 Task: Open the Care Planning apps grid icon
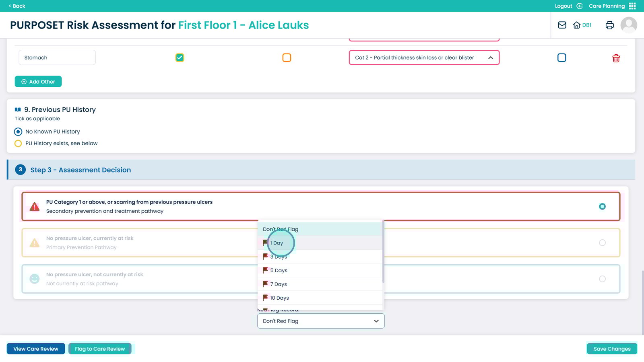(x=632, y=6)
